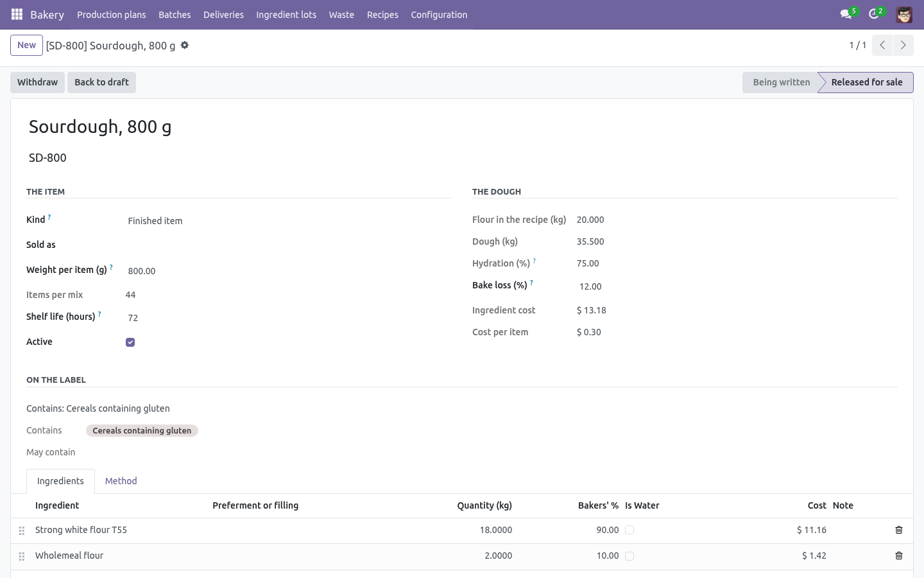Click the drag handle of Strong white flour T55

coord(22,530)
